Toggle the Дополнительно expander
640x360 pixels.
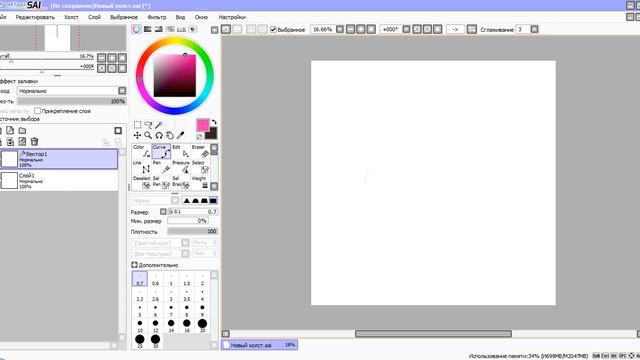[134, 265]
